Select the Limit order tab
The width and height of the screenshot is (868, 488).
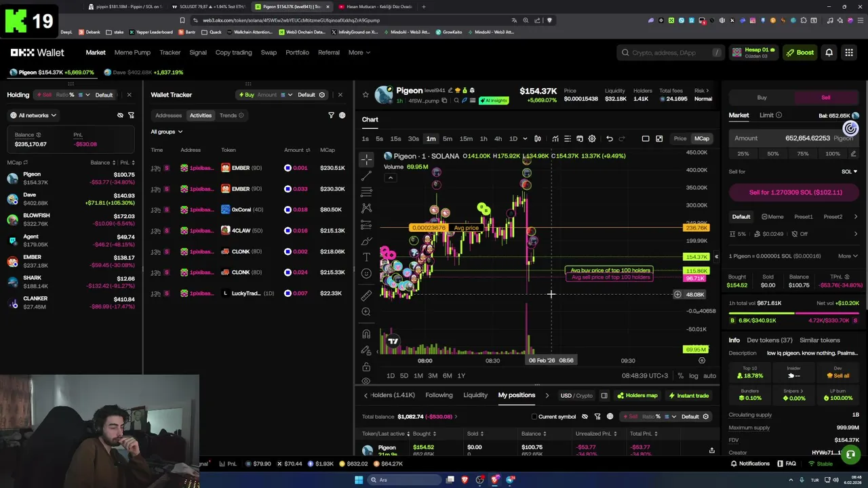tap(766, 115)
